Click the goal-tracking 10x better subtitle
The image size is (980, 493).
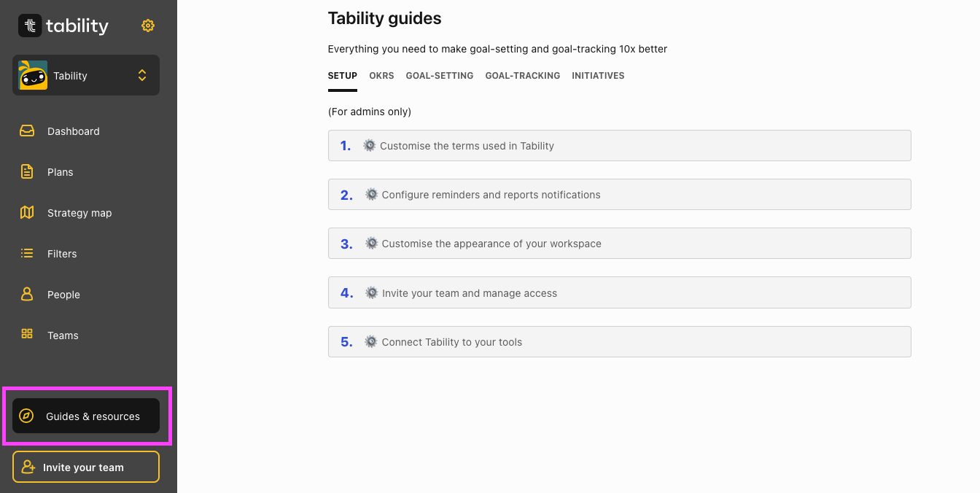pos(497,49)
